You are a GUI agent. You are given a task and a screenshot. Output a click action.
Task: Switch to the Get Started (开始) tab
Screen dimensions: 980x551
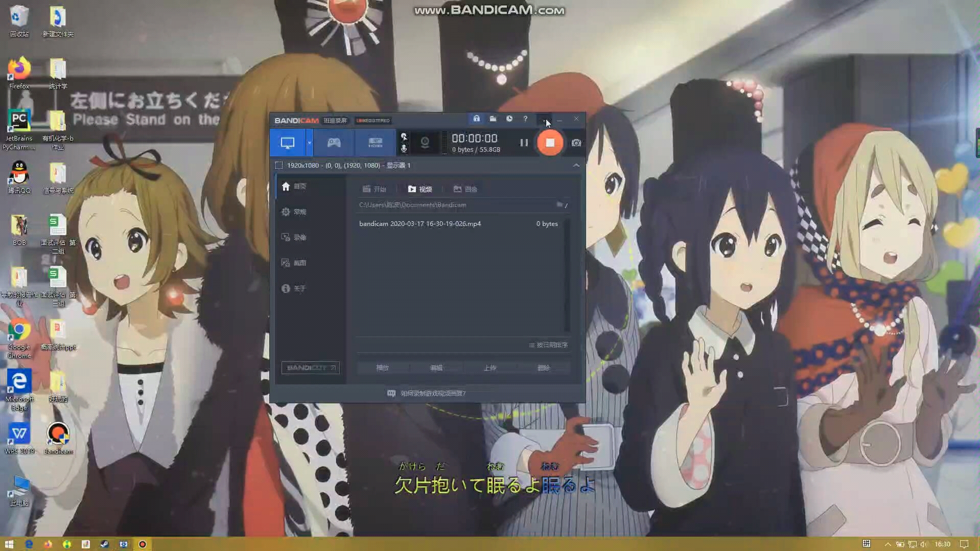[x=375, y=189]
